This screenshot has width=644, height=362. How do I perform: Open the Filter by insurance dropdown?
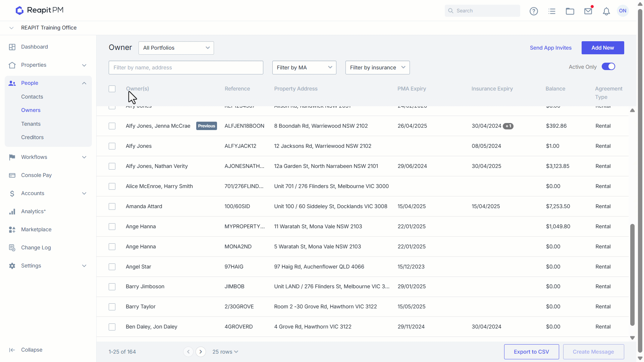tap(377, 68)
